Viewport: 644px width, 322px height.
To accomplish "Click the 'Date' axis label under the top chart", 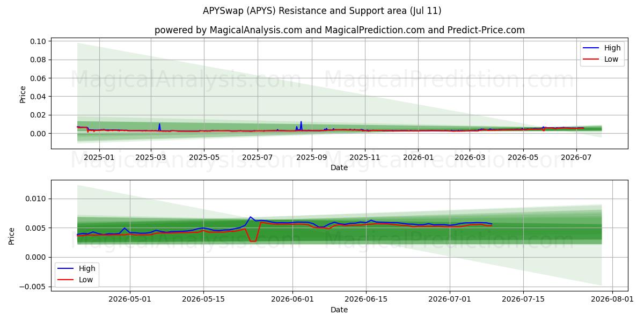I will [339, 167].
